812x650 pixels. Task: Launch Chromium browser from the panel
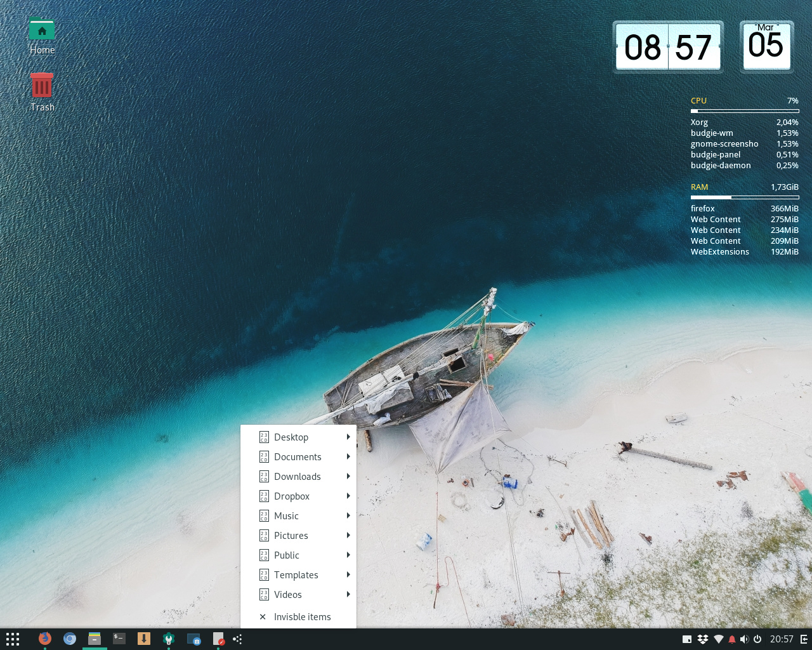click(x=70, y=639)
